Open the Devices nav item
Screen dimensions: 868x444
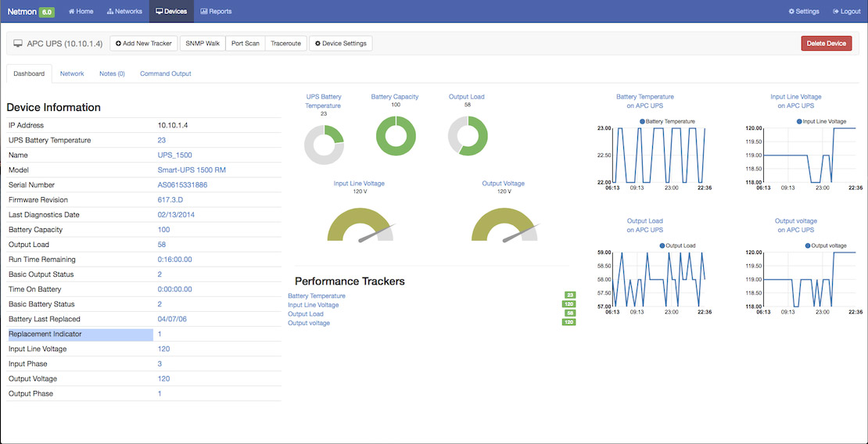[x=171, y=11]
